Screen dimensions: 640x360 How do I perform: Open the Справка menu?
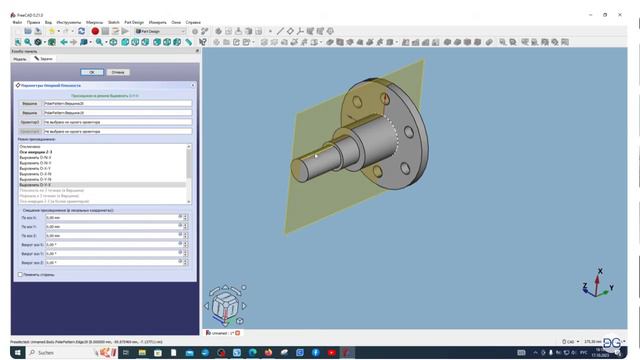(193, 22)
